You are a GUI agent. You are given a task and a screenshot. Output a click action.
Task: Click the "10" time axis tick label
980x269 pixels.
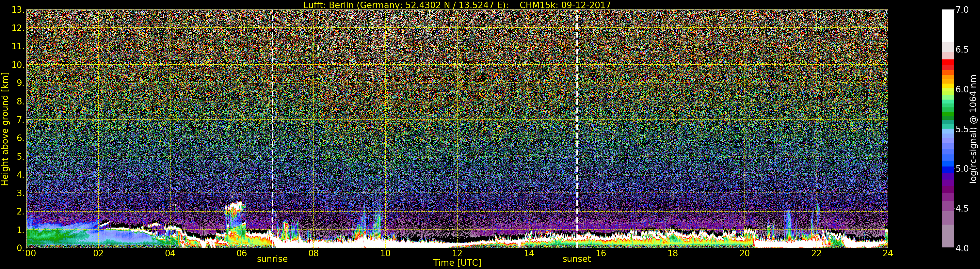click(385, 253)
